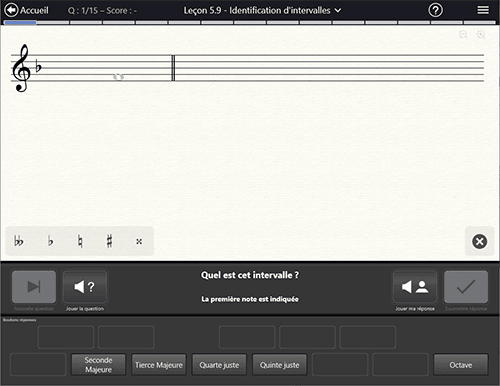Click the "La première note est indiquée" hint
The height and width of the screenshot is (386, 500).
(250, 299)
